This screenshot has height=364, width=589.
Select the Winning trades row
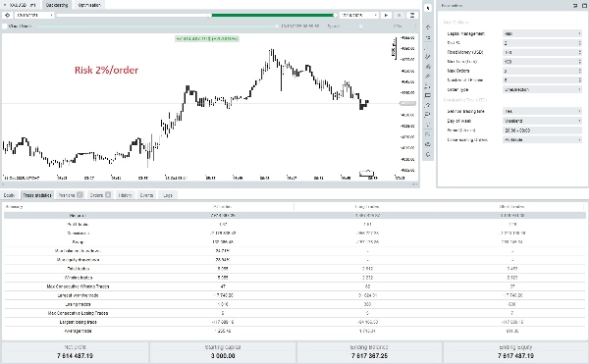(x=294, y=278)
